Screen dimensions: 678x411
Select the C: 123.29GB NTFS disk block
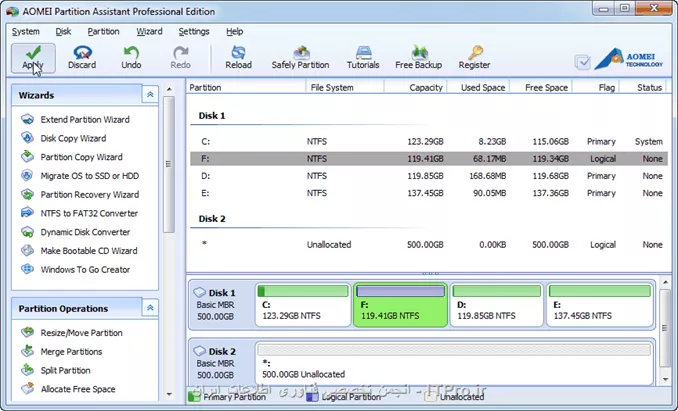pyautogui.click(x=303, y=305)
